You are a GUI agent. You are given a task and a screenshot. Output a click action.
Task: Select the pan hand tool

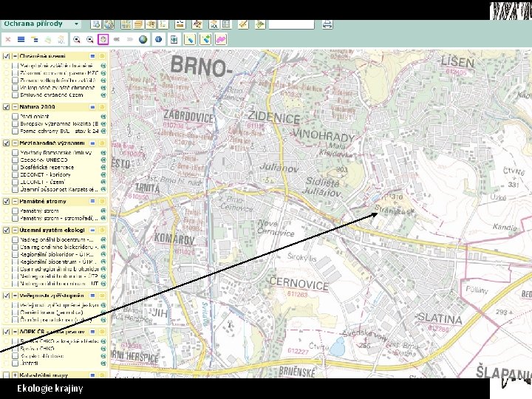[x=103, y=39]
